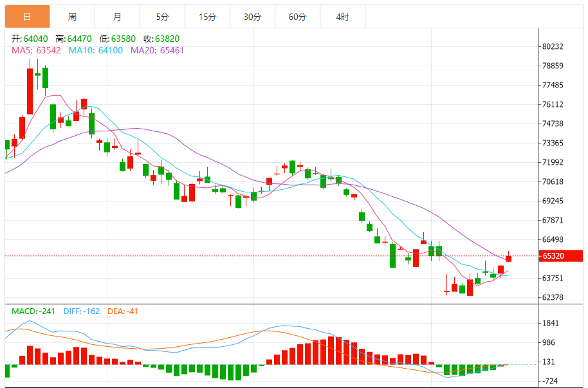This screenshot has width=588, height=388.
Task: Open the 60分 interval tab
Action: [297, 17]
